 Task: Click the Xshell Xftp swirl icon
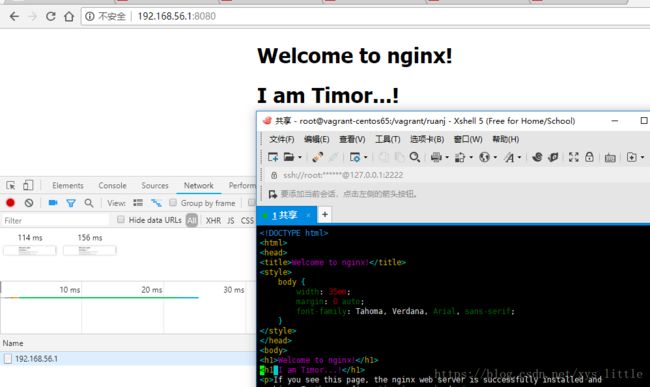[537, 157]
